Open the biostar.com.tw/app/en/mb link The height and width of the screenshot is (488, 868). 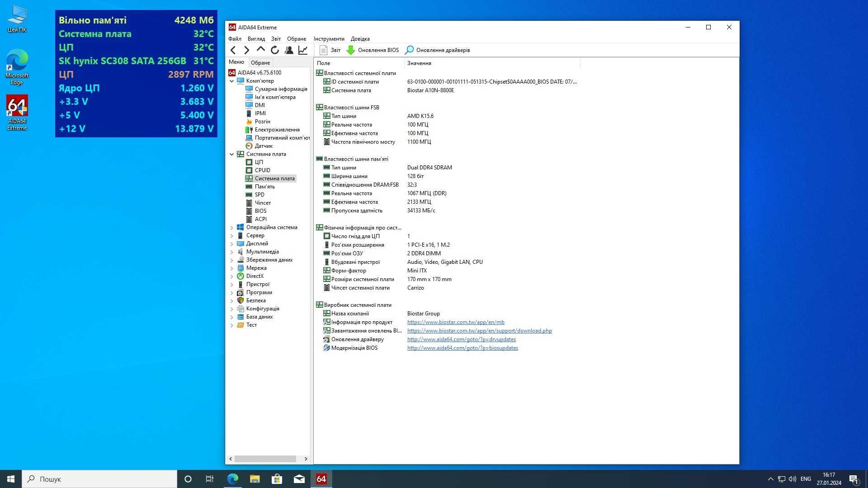click(456, 322)
